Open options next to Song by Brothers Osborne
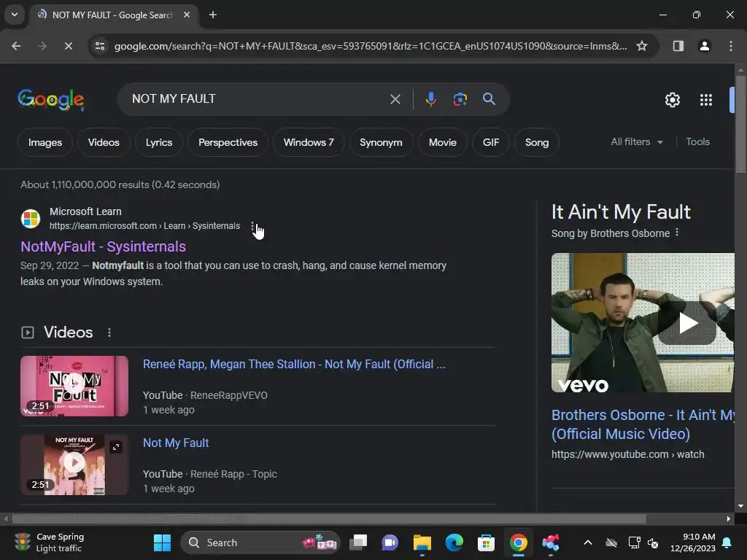This screenshot has height=560, width=747. (677, 233)
